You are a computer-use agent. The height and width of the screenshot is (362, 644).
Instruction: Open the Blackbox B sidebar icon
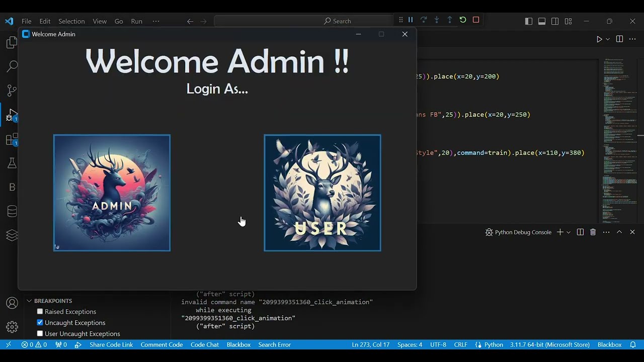click(12, 187)
